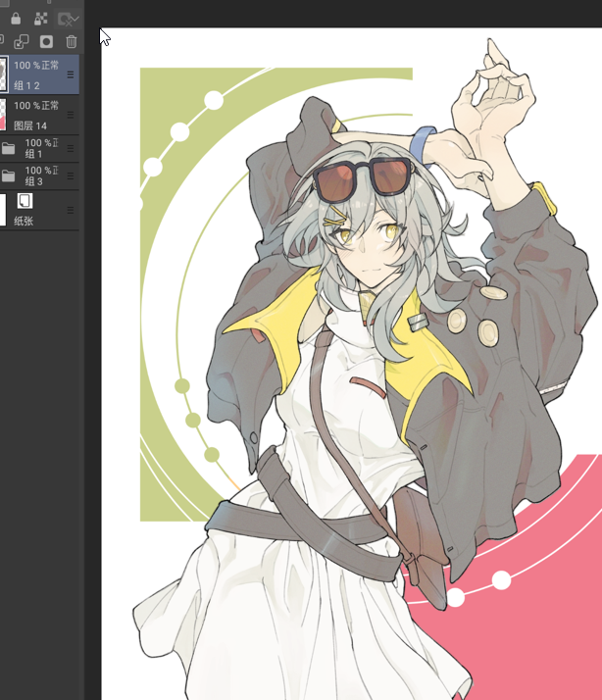602x700 pixels.
Task: Select the layer named 组 1 2
Action: pos(26,86)
